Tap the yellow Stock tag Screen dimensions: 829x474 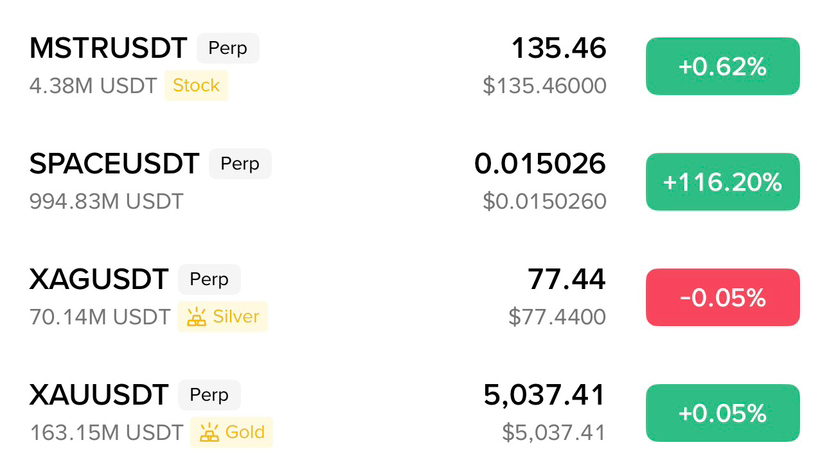[x=196, y=86]
